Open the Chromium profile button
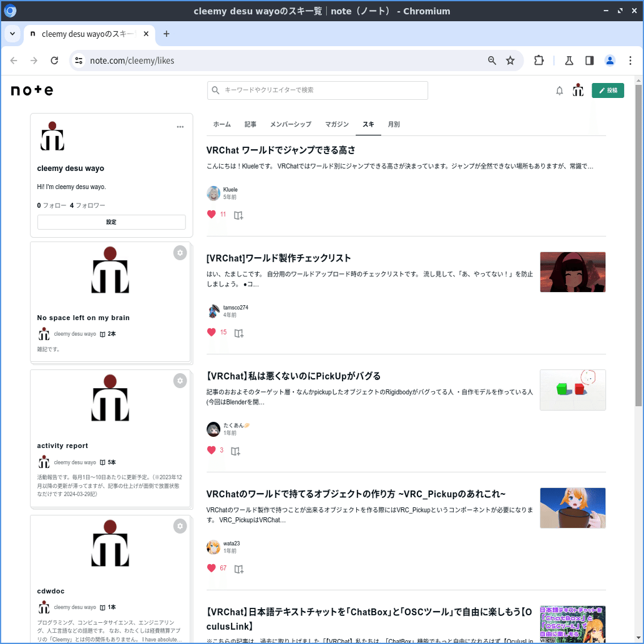 610,61
